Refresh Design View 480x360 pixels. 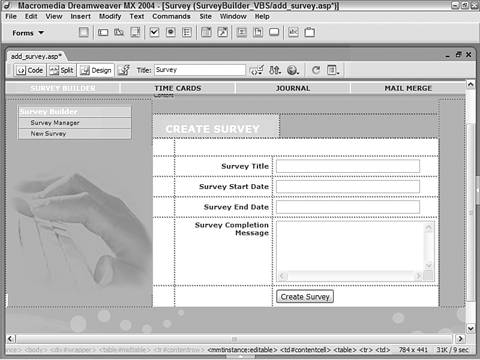point(316,70)
